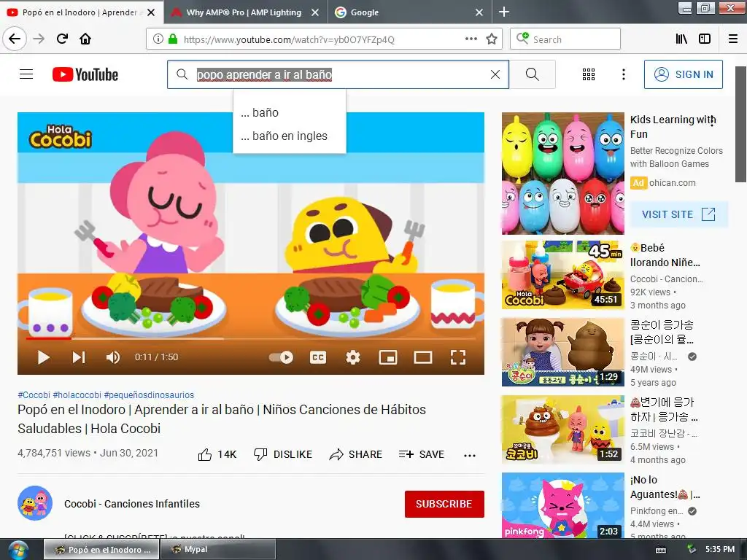Click the SUBSCRIBE button
Image resolution: width=747 pixels, height=560 pixels.
444,504
